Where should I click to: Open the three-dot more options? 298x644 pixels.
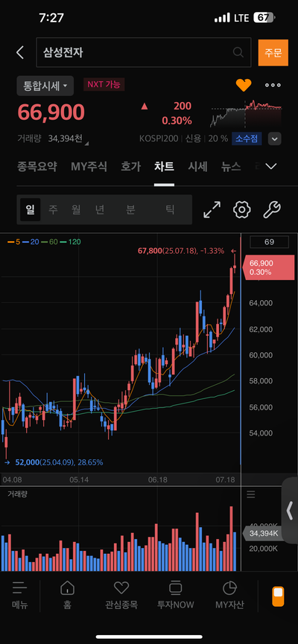pyautogui.click(x=273, y=85)
